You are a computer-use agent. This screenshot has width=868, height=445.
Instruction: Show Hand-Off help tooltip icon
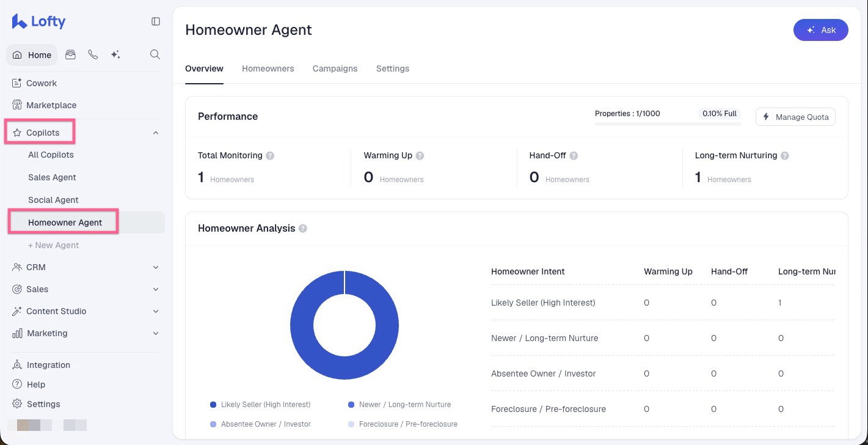coord(574,156)
